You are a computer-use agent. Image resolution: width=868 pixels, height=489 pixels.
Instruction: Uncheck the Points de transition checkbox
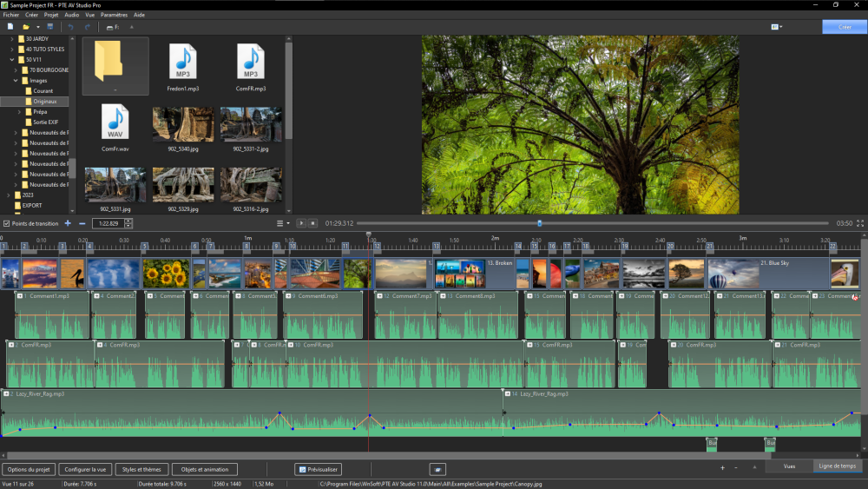coord(6,223)
